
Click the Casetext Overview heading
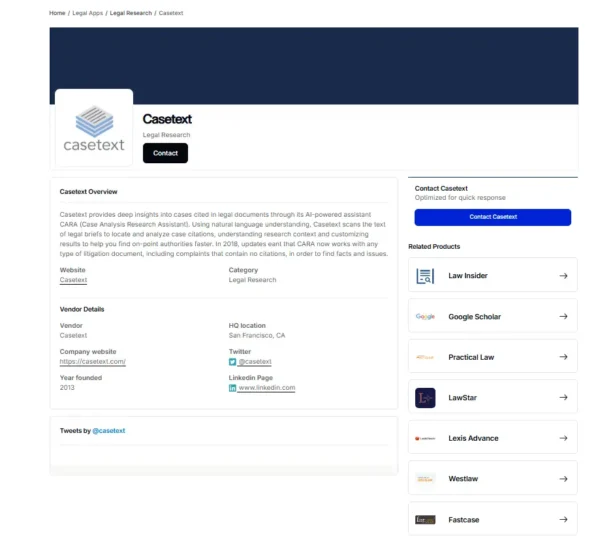coord(88,192)
